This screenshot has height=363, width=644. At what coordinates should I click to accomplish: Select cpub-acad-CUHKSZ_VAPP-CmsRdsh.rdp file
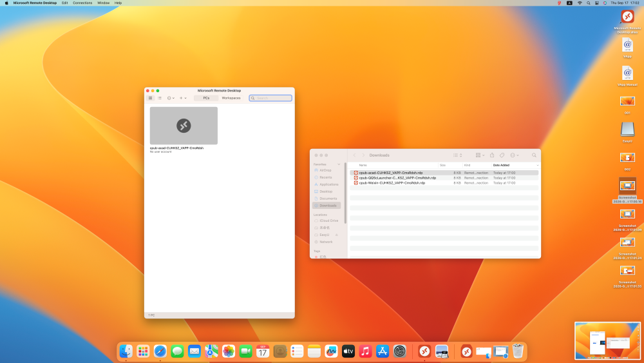pos(444,173)
